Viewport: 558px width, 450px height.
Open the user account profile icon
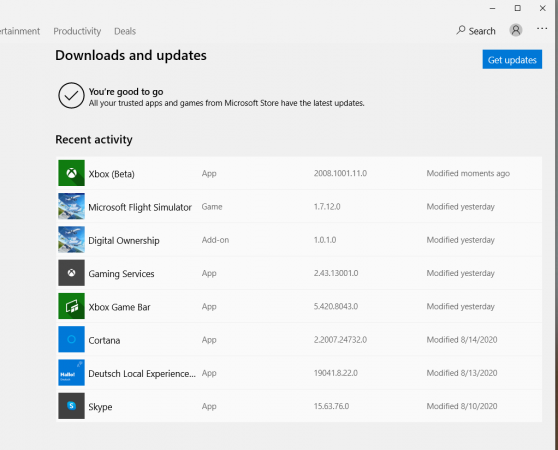tap(516, 30)
